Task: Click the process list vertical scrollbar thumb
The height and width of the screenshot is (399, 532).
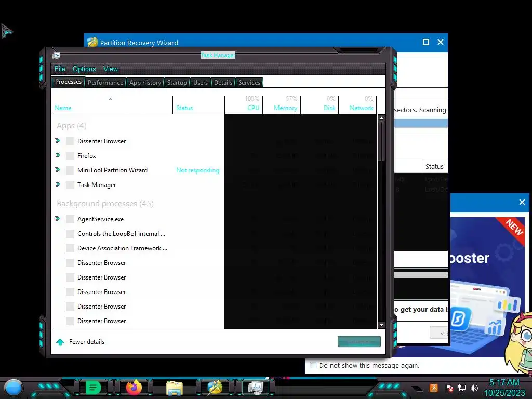Action: pos(381,141)
